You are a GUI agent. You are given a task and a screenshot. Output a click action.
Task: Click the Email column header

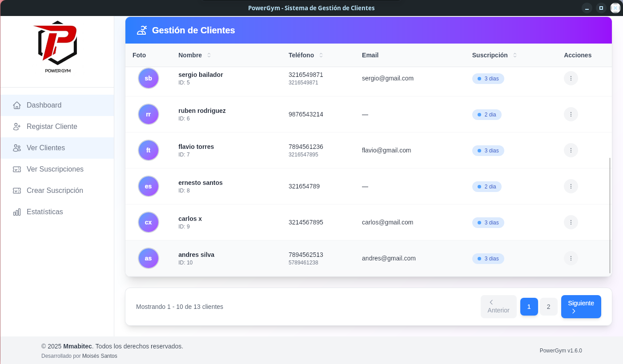pyautogui.click(x=370, y=55)
